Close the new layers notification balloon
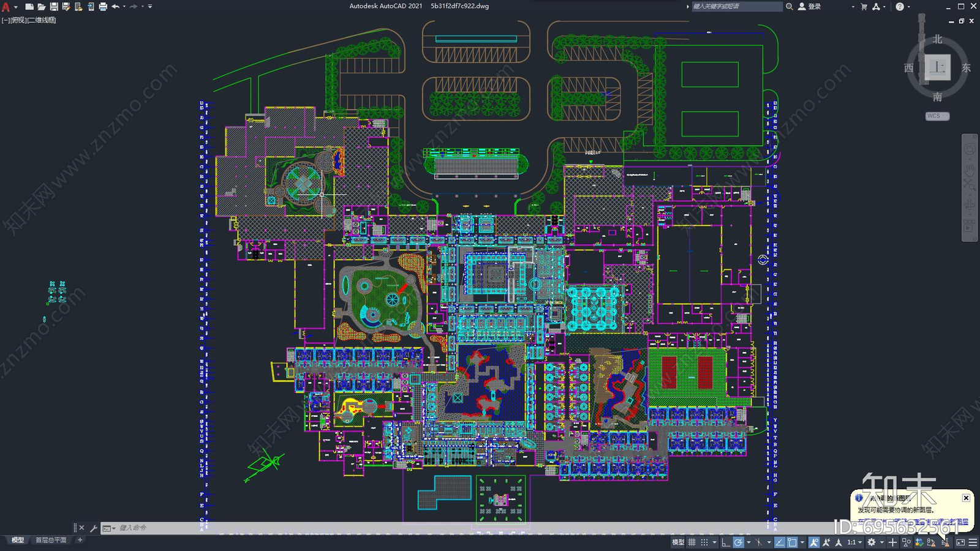 click(x=966, y=498)
